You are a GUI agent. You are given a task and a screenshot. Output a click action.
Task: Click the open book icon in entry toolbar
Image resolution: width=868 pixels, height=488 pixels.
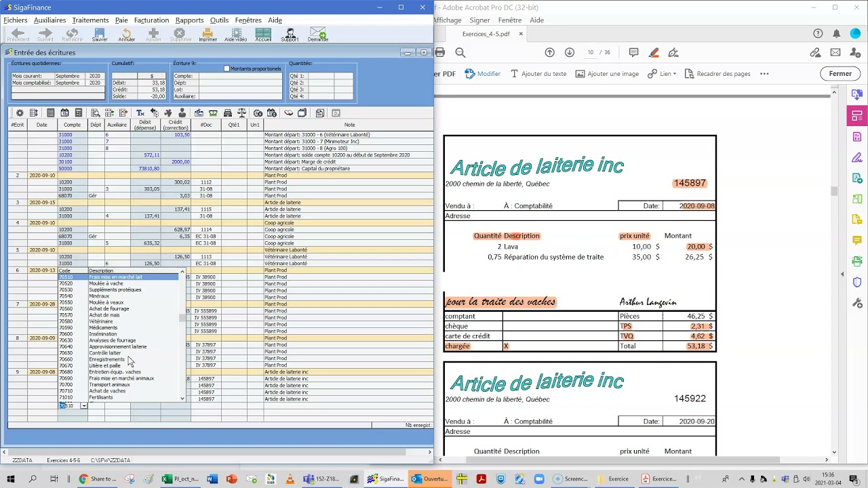point(288,113)
